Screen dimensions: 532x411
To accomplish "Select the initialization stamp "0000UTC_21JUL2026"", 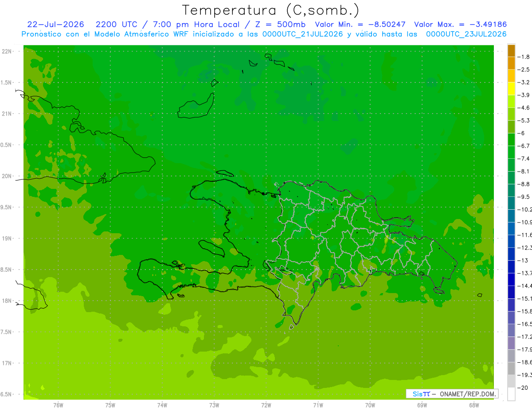I will (302, 34).
